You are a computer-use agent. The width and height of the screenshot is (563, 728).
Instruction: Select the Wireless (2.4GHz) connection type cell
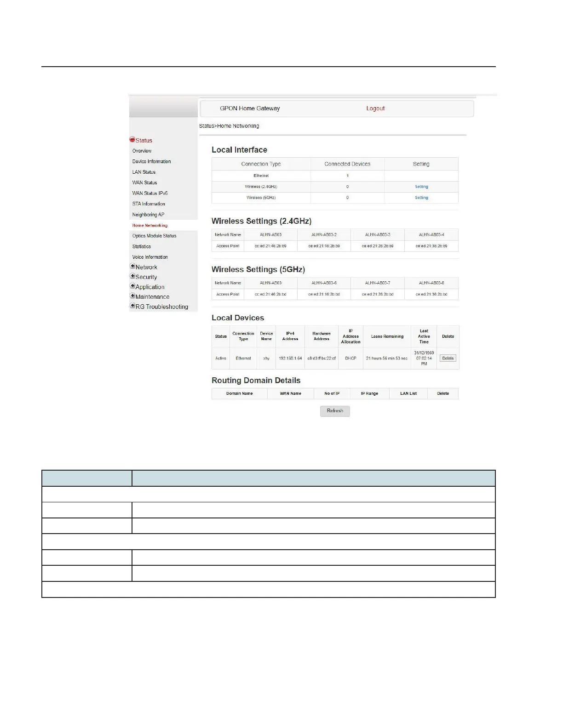(261, 187)
